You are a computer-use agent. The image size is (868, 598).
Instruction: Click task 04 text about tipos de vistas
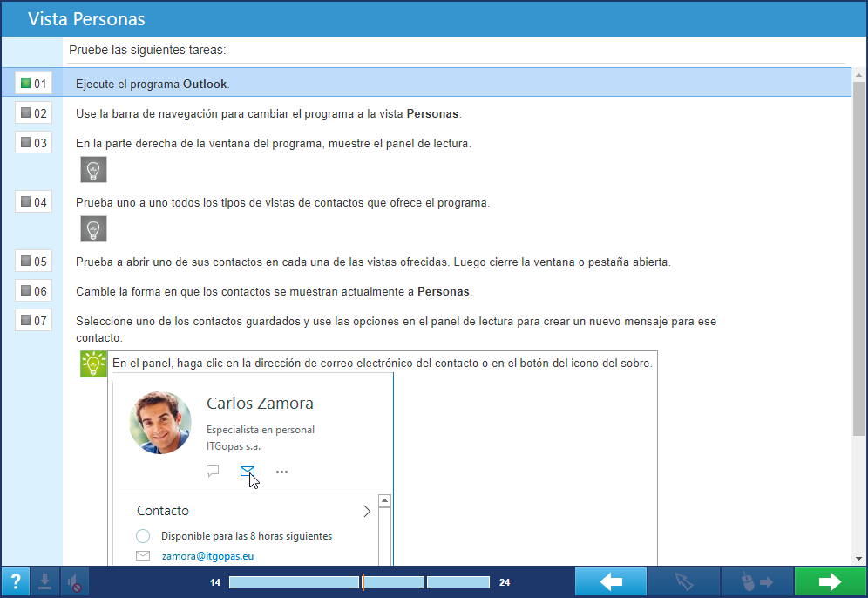pyautogui.click(x=283, y=202)
